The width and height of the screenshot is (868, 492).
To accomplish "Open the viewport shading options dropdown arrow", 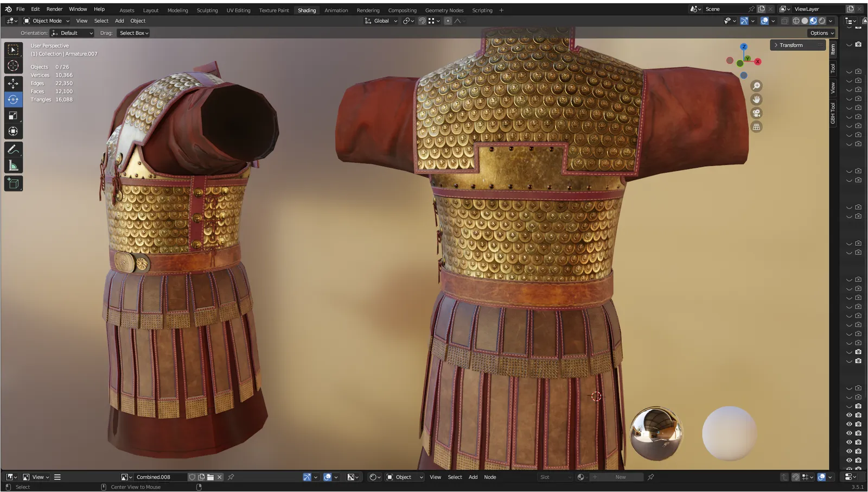I will (x=831, y=21).
